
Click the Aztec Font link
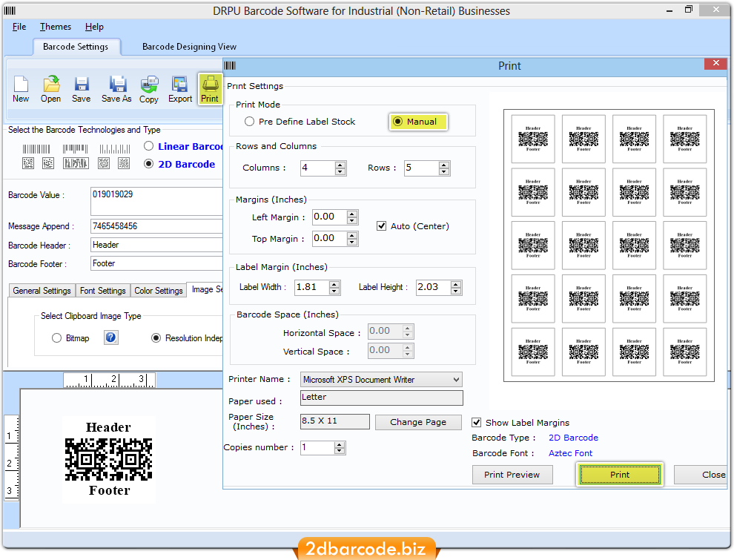point(570,453)
